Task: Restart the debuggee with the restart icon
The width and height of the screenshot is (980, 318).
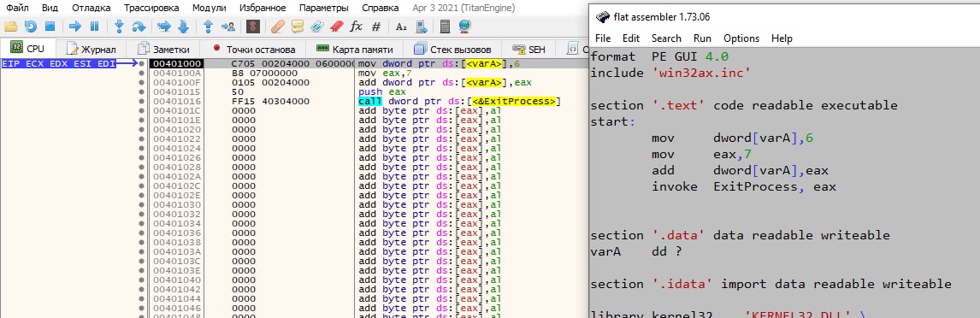Action: tap(30, 26)
